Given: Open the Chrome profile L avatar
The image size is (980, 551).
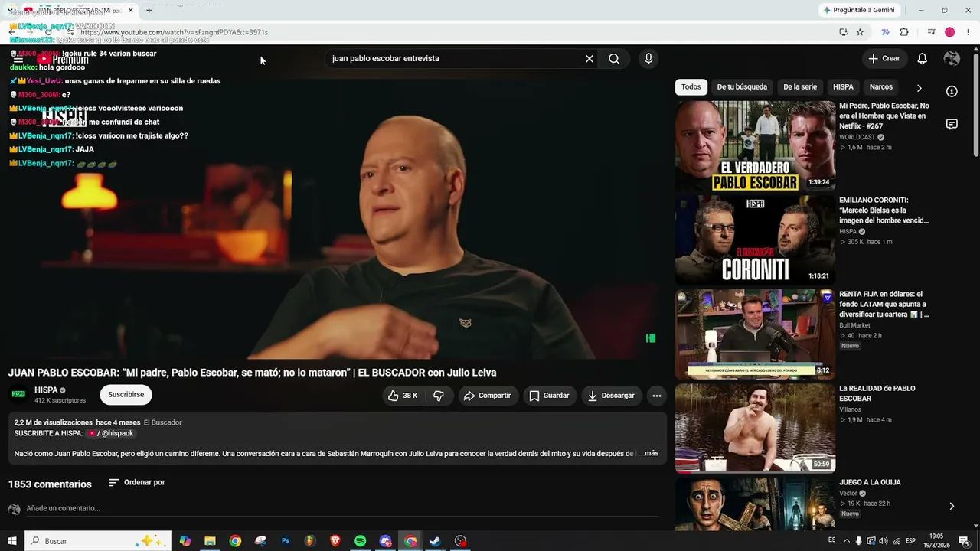Looking at the screenshot, I should point(950,32).
